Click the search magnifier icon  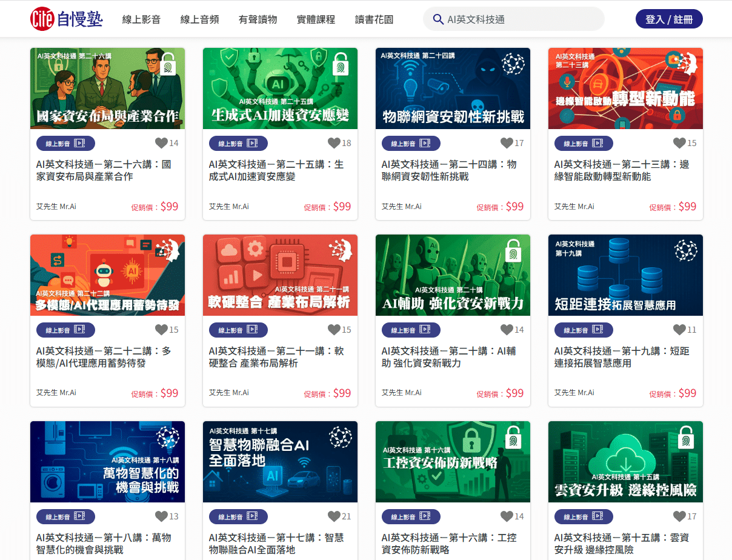point(438,19)
